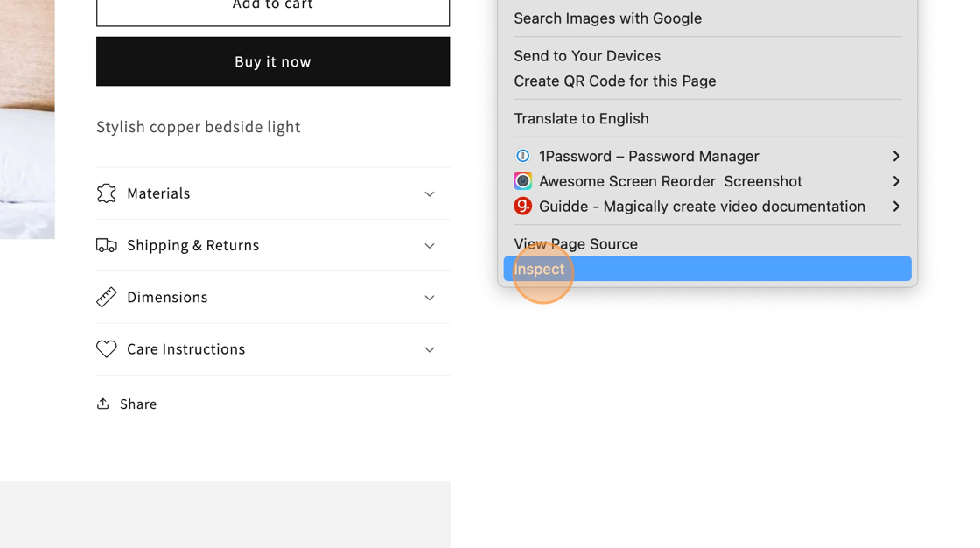Click the Share link
This screenshot has height=548, width=980.
(x=127, y=404)
